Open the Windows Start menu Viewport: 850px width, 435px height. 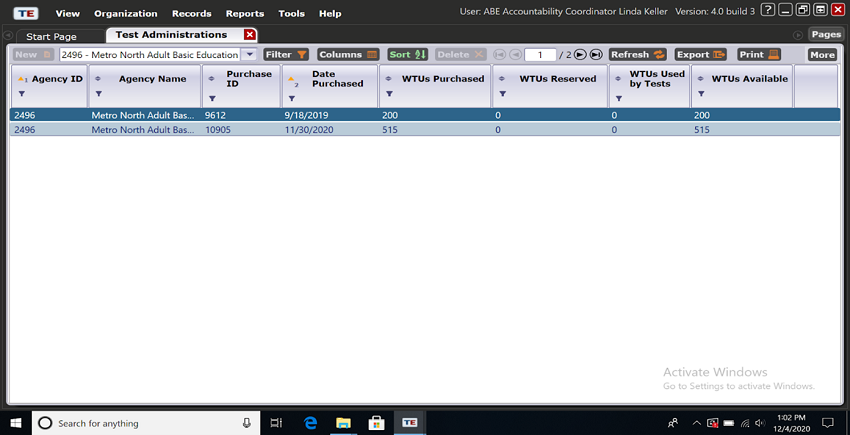[15, 423]
